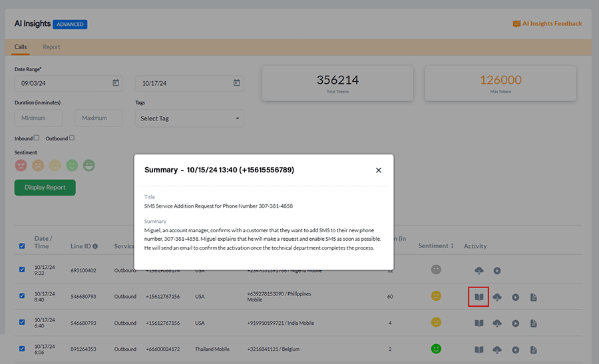The width and height of the screenshot is (599, 364).
Task: Open calendar picker for start date 09/03/24
Action: pyautogui.click(x=116, y=83)
